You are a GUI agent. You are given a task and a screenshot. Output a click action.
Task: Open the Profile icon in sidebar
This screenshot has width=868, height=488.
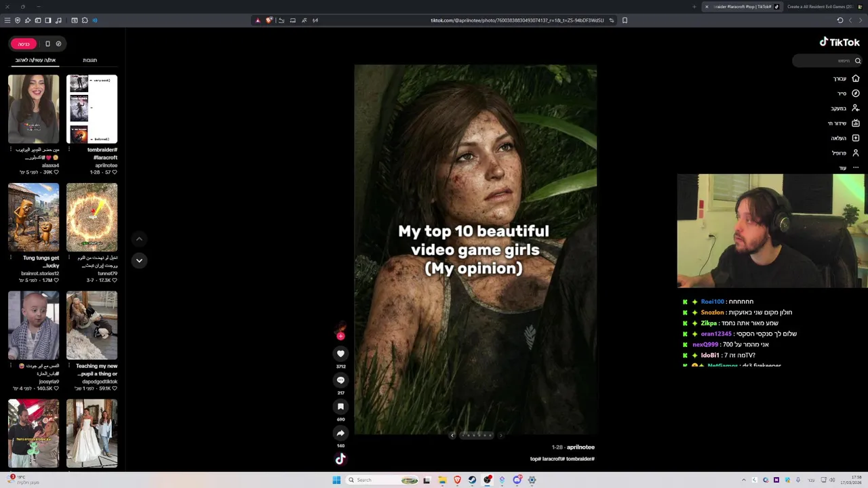[x=855, y=153]
